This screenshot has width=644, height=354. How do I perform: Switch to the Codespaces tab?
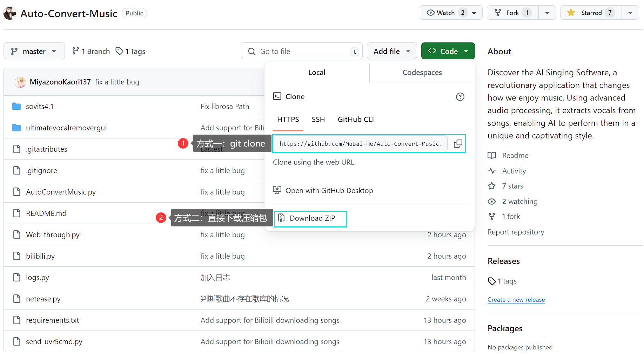click(422, 73)
